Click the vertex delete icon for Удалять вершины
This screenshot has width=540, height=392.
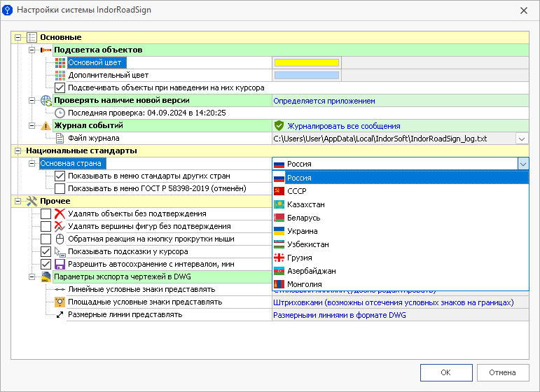coord(60,226)
